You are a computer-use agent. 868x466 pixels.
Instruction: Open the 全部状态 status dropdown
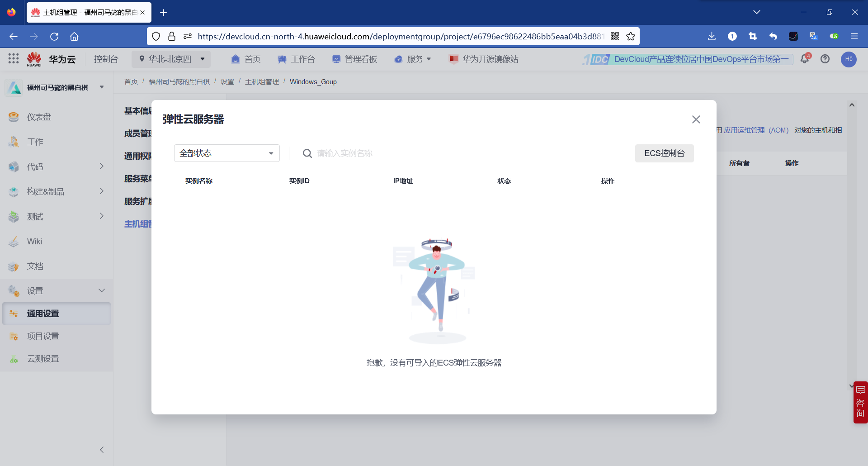[x=226, y=153]
